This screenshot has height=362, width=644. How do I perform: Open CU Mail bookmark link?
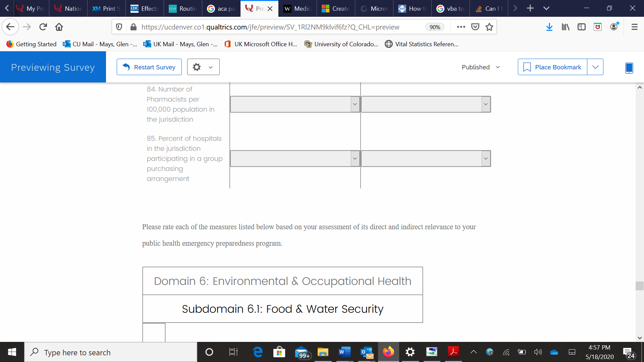point(100,44)
